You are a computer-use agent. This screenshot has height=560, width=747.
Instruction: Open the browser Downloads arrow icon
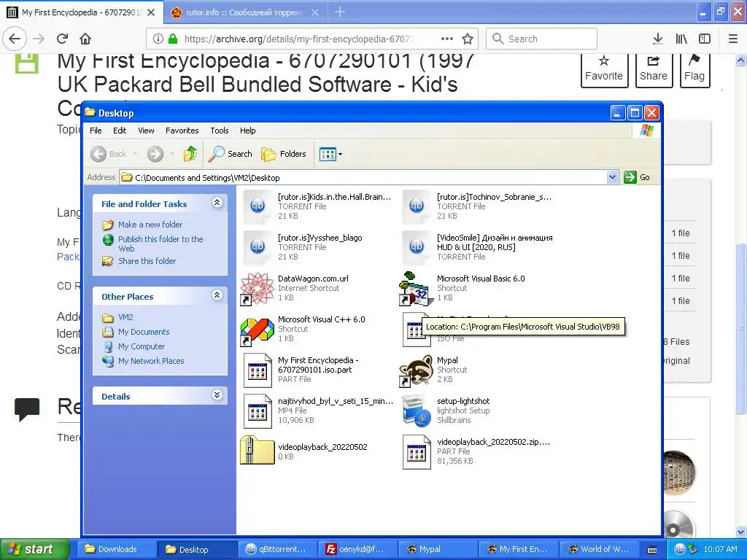(x=658, y=39)
